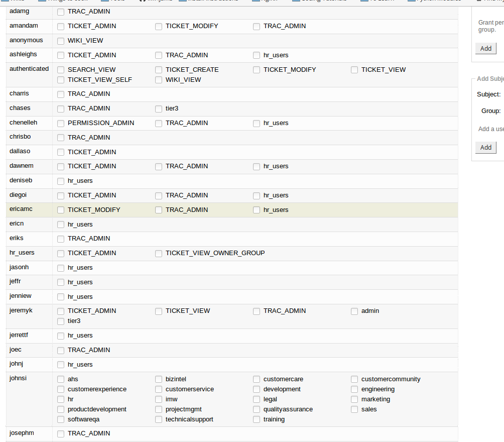Tick the admin checkbox for jeremyk
The image size is (504, 442).
(x=354, y=311)
